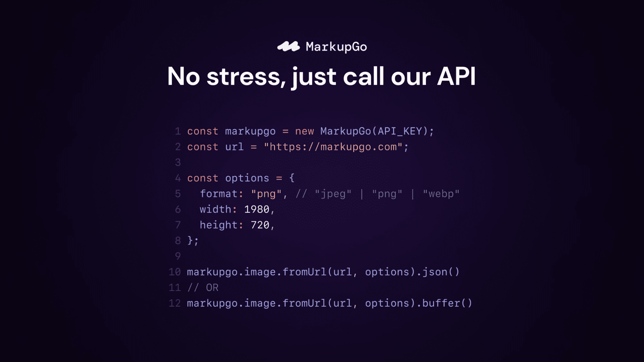The image size is (644, 362).
Task: Click the jpeg format comment option
Action: coord(333,194)
